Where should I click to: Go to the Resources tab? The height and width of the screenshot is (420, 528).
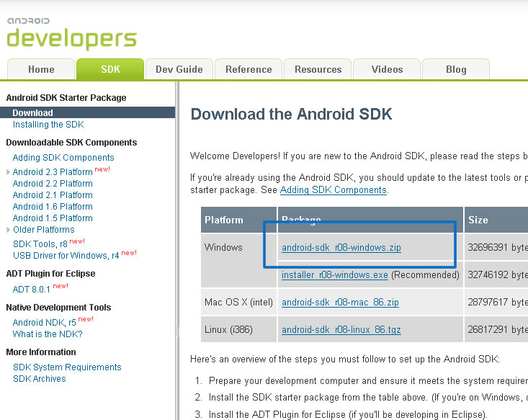318,69
